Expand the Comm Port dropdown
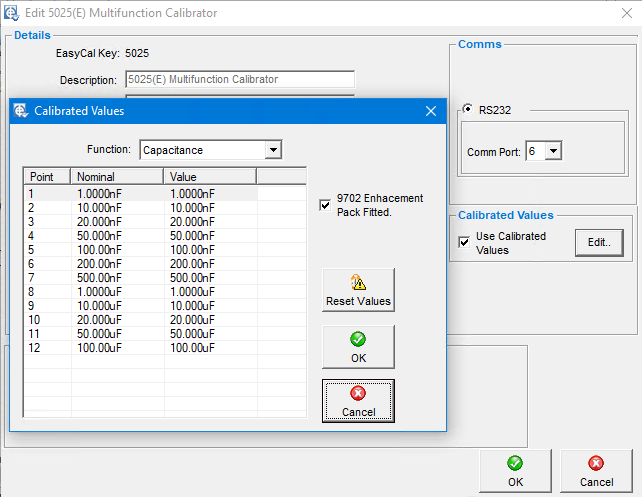 coord(553,151)
